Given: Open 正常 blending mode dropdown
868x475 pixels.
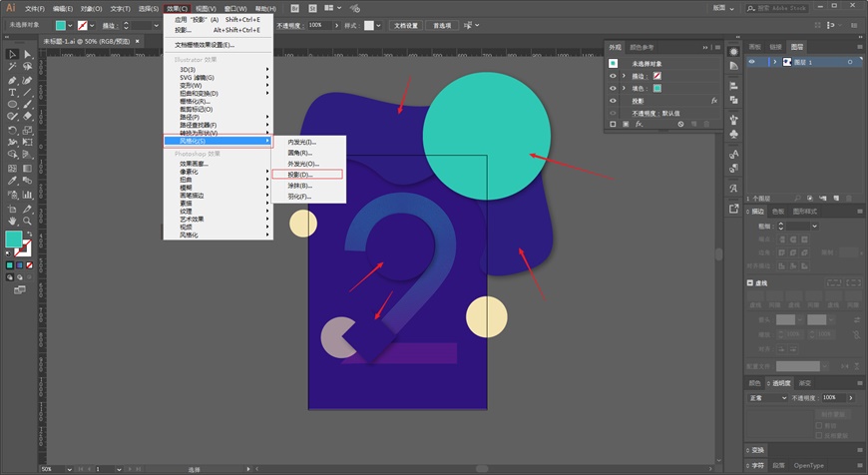Looking at the screenshot, I should [768, 397].
